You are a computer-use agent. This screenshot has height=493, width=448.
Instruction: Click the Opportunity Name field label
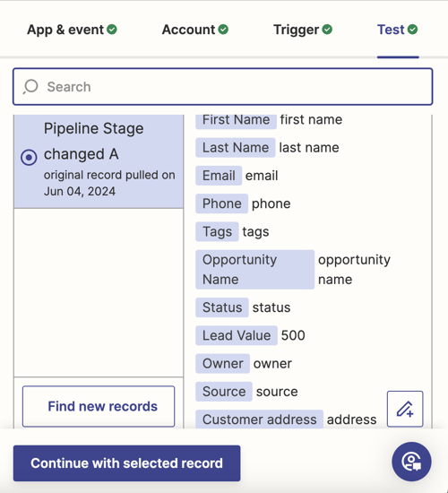point(255,270)
